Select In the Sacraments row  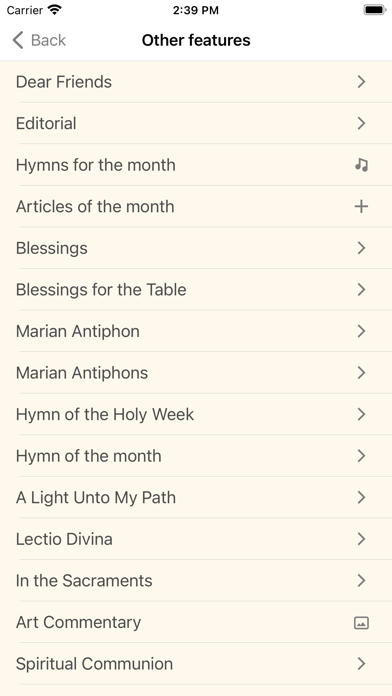(196, 581)
